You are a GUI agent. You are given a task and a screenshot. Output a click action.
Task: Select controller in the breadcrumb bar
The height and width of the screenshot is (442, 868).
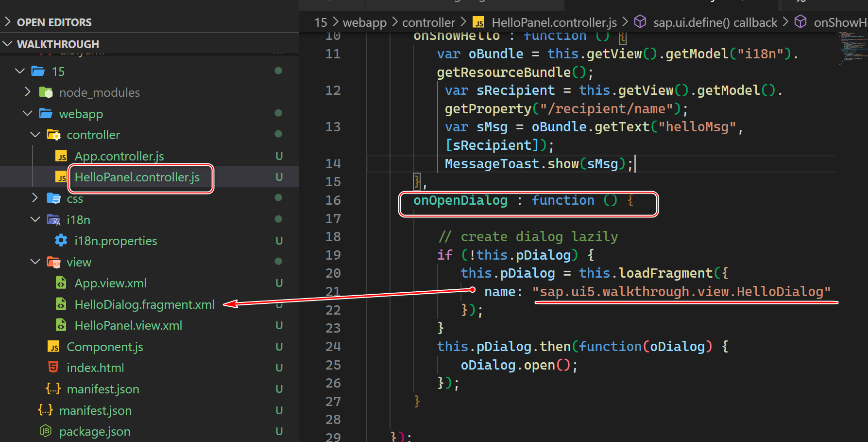[428, 22]
